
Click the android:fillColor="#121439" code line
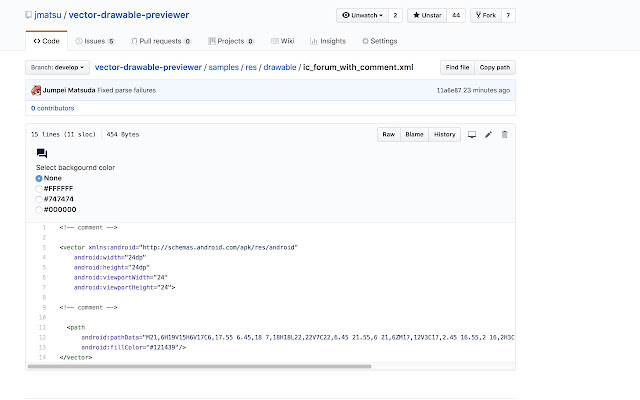pyautogui.click(x=133, y=347)
